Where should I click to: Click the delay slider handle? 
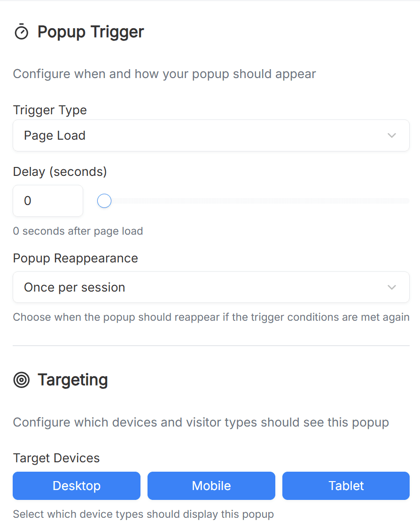click(104, 201)
